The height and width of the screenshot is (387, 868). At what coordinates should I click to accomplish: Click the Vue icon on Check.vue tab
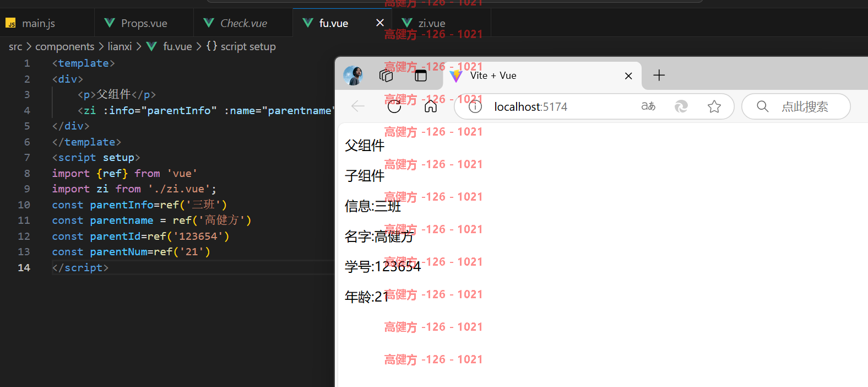(x=209, y=23)
